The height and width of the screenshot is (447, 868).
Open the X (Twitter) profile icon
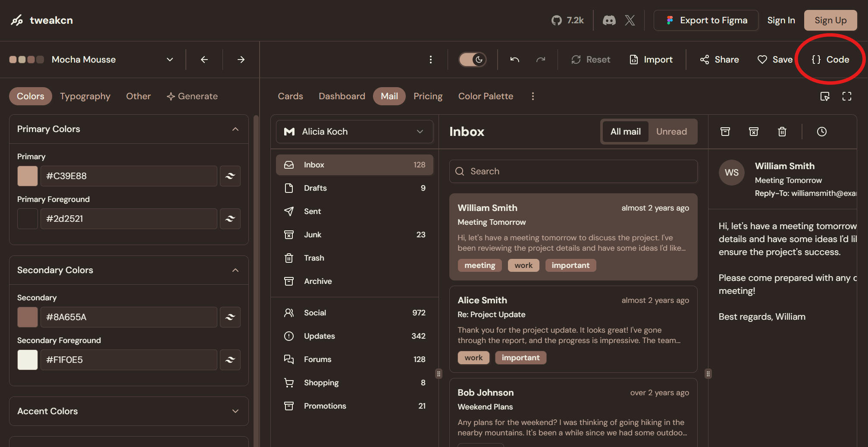click(x=630, y=20)
